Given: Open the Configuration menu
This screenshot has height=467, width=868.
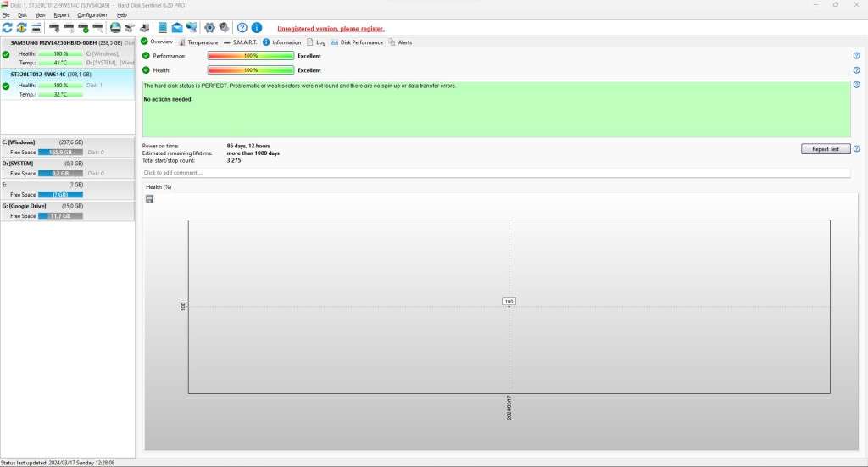Looking at the screenshot, I should tap(92, 15).
